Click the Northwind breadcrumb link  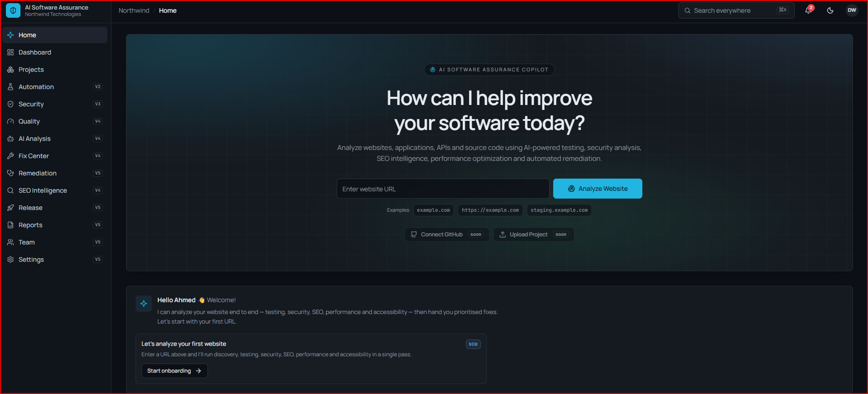point(134,10)
